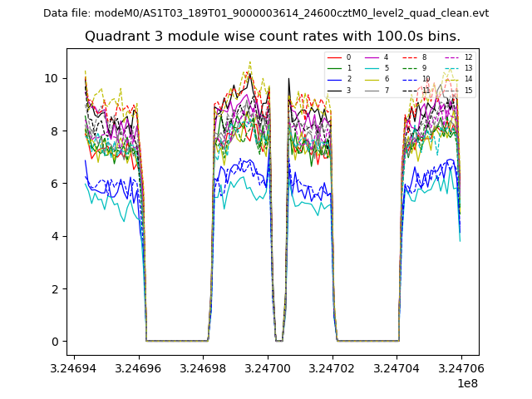Click the 'Data file' path text at top
The width and height of the screenshot is (532, 399).
pos(266,13)
